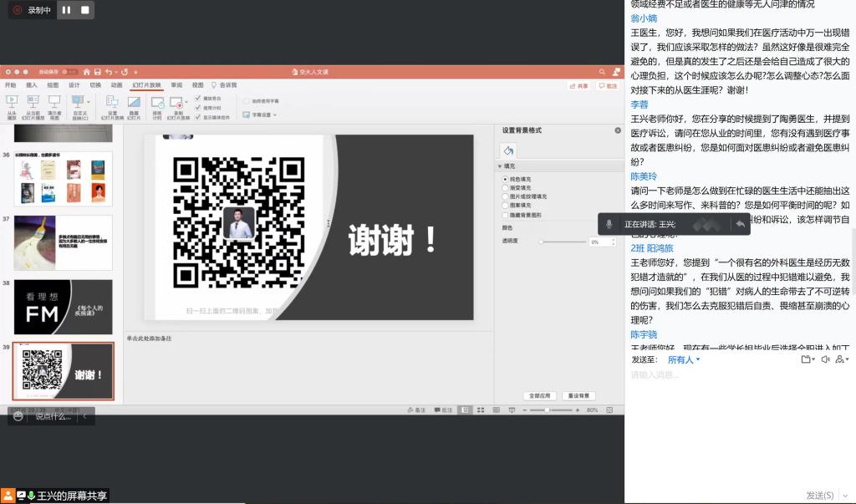Switch to Normal view icon

click(465, 410)
